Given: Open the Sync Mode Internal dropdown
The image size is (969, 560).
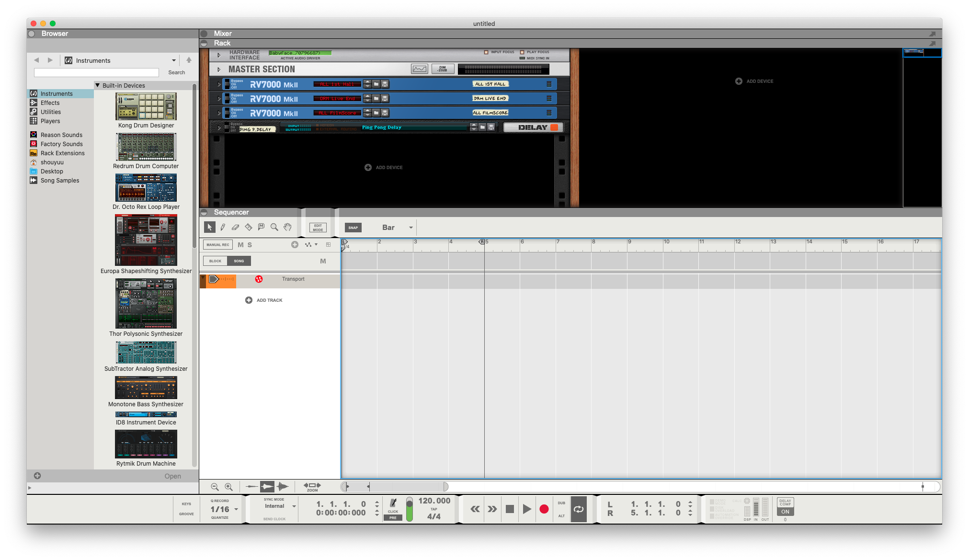Looking at the screenshot, I should (x=294, y=506).
